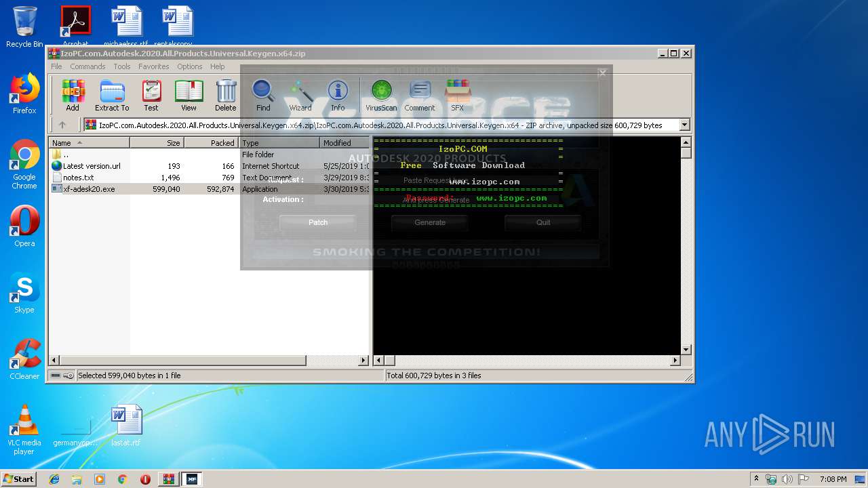Open the Commands menu
Image resolution: width=868 pixels, height=488 pixels.
click(87, 66)
